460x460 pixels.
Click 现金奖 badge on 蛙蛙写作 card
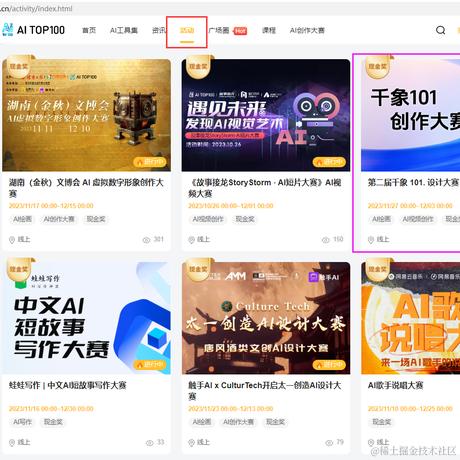[x=19, y=269]
